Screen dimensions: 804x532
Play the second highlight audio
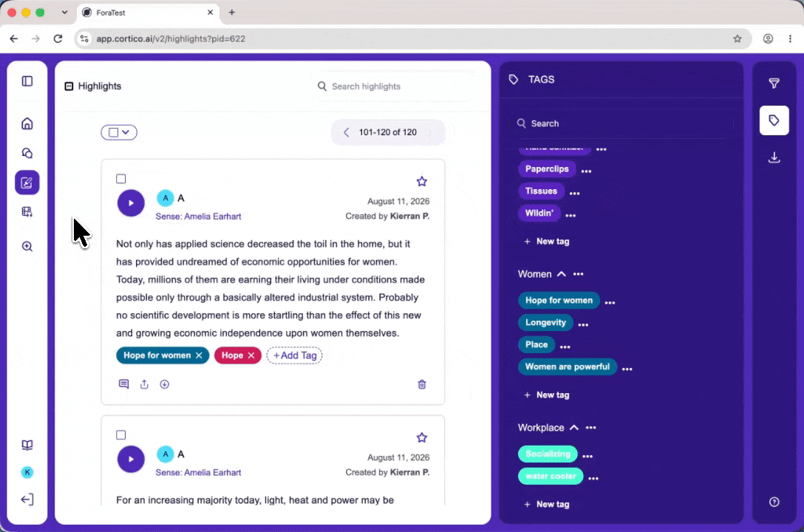pyautogui.click(x=131, y=460)
